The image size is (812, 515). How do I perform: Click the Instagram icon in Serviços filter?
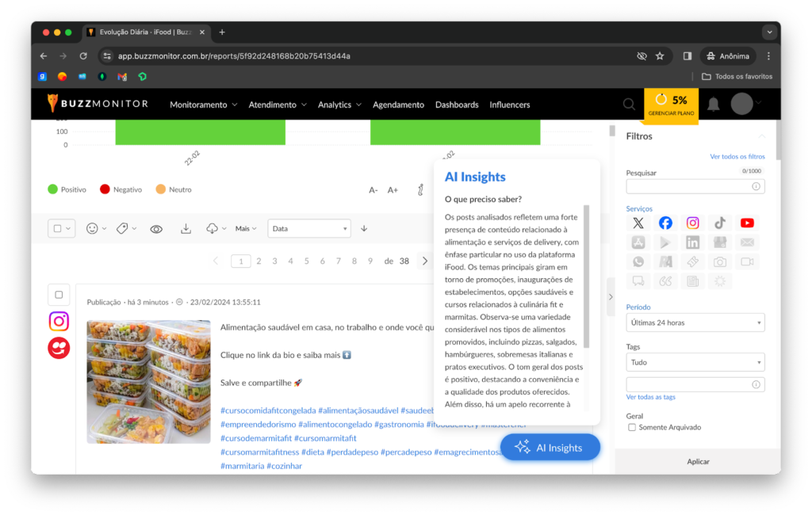[x=692, y=223]
